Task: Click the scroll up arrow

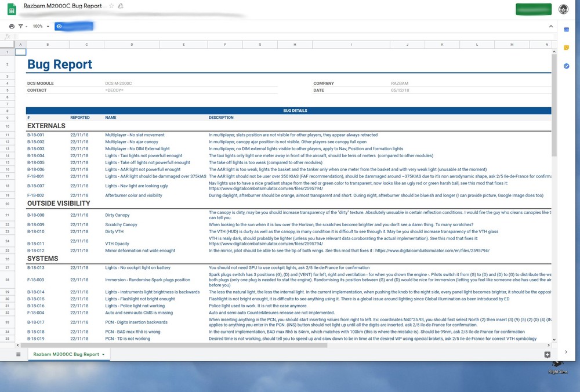Action: coord(554,52)
